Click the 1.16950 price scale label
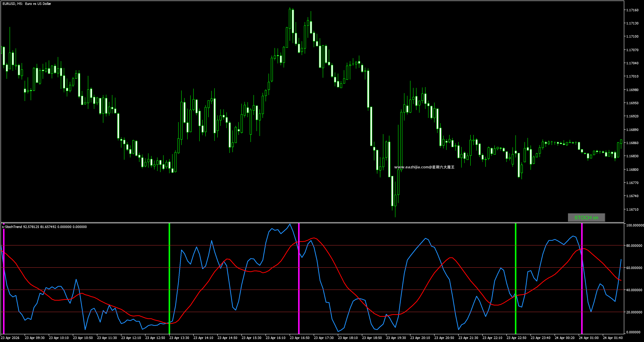 (x=632, y=103)
